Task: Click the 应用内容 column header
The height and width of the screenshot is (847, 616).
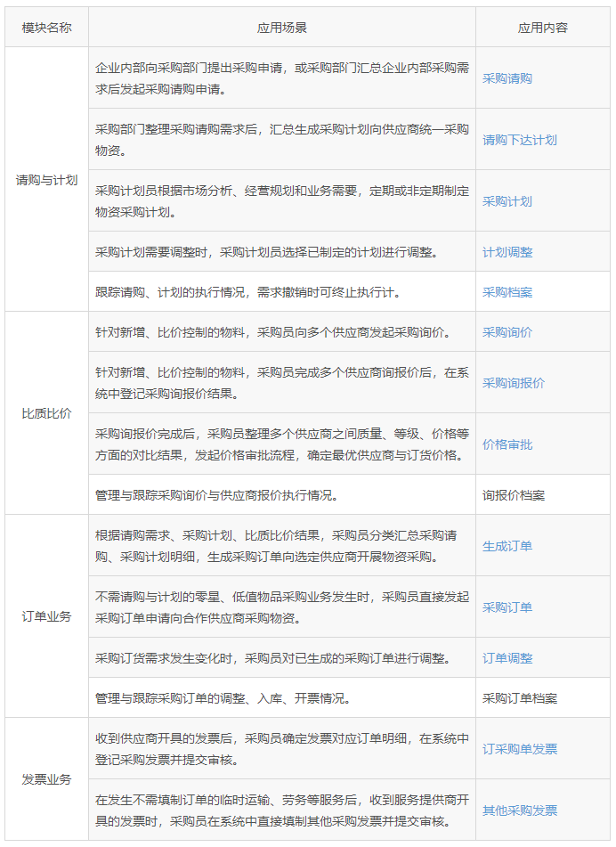Action: click(x=543, y=28)
